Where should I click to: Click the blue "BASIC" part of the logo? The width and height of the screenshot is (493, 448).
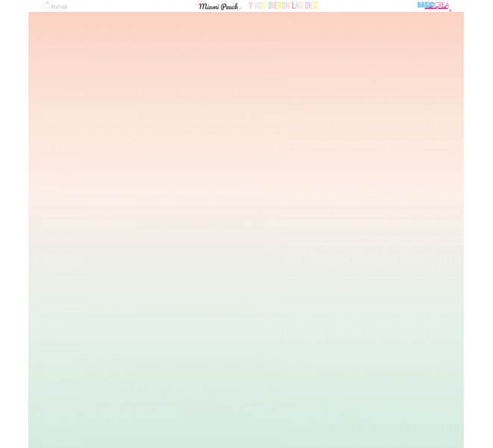coord(425,4)
